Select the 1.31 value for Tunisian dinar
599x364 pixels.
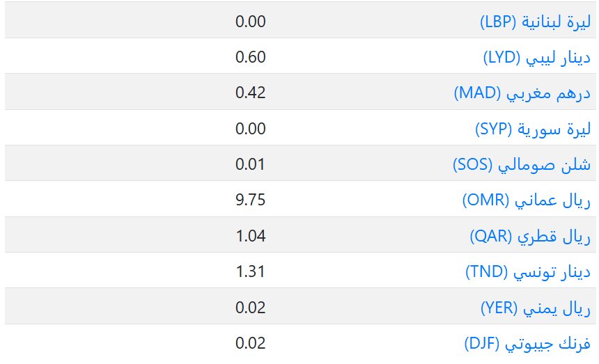[x=251, y=272]
